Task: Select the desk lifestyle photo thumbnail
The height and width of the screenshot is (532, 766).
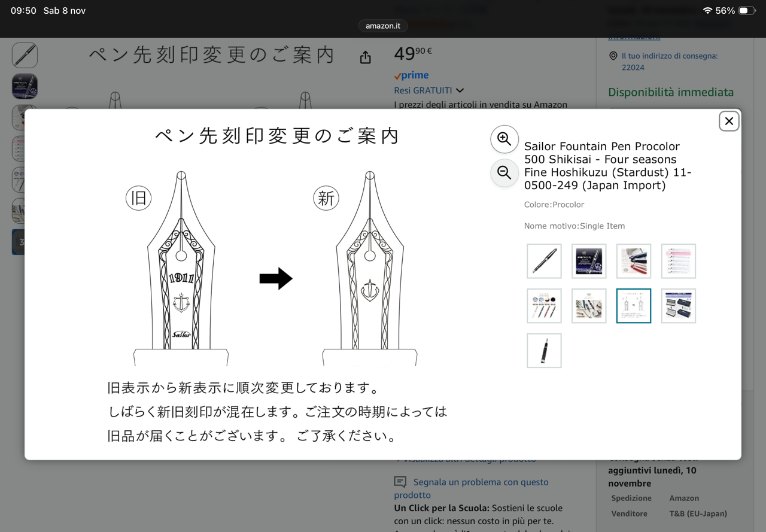Action: click(x=589, y=306)
